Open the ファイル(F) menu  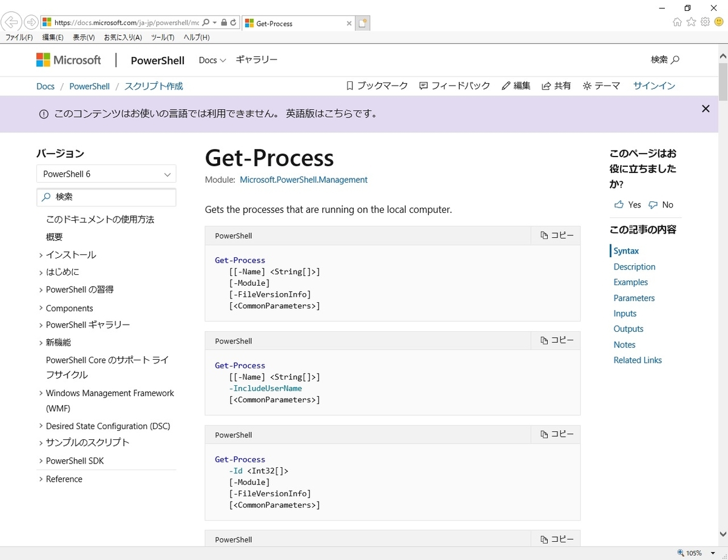(19, 38)
